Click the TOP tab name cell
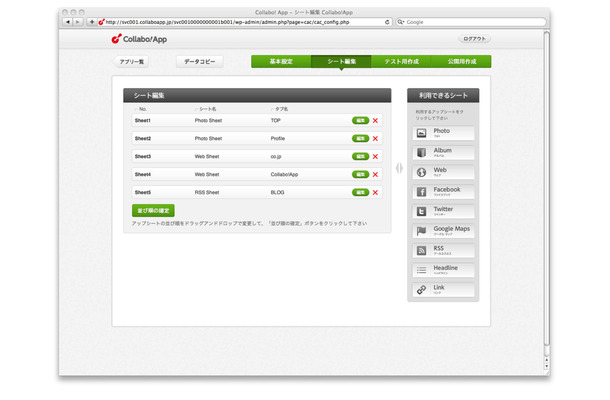Image resolution: width=610 pixels, height=400 pixels. point(276,121)
